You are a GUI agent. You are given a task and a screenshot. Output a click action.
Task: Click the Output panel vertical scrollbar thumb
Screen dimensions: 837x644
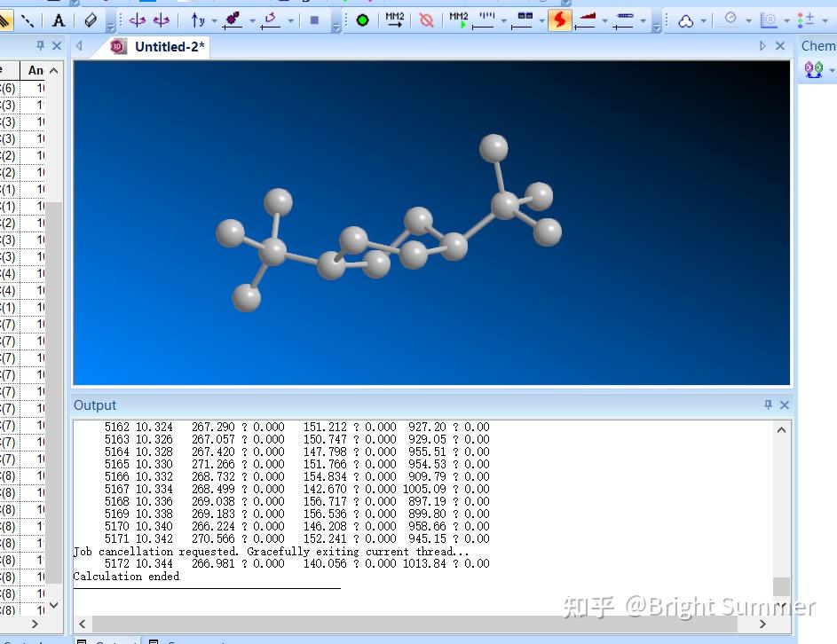(780, 586)
